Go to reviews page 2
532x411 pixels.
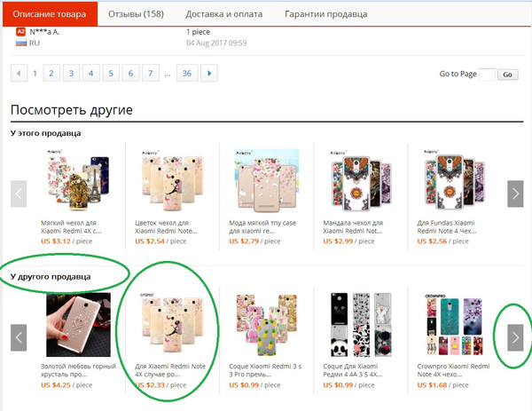pyautogui.click(x=51, y=73)
